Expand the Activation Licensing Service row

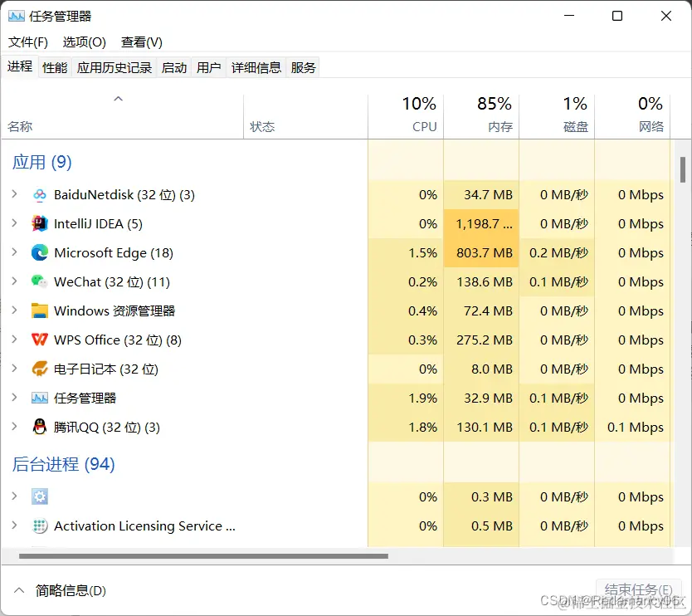14,525
